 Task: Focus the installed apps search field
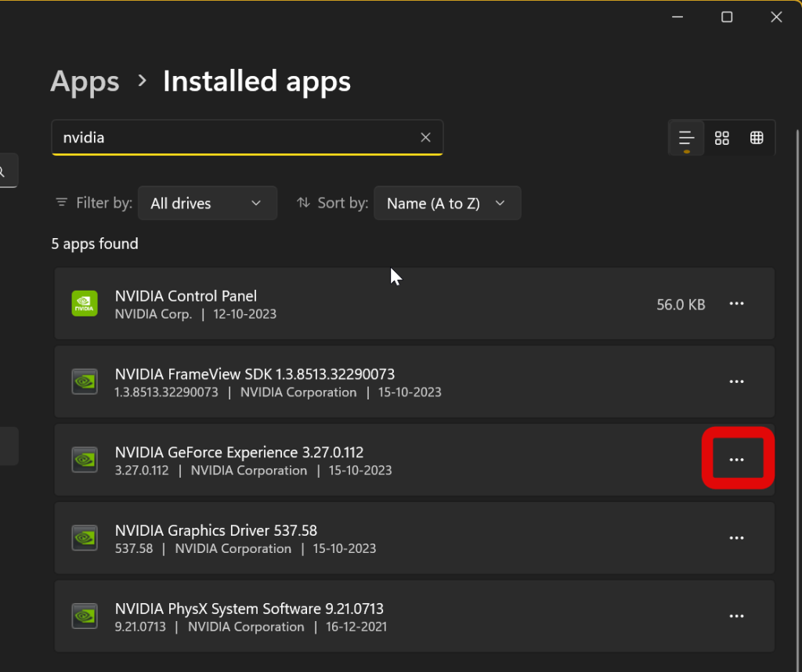coord(235,138)
